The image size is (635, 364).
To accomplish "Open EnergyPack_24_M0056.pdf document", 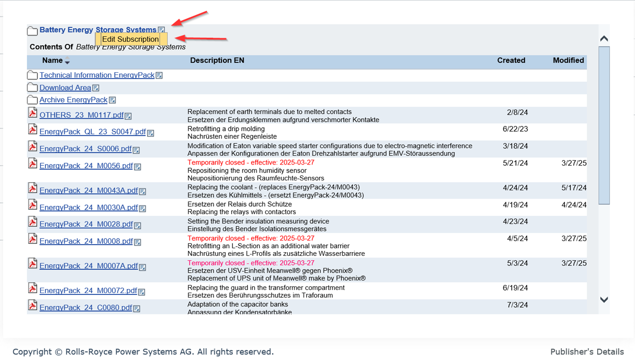I will pyautogui.click(x=86, y=166).
